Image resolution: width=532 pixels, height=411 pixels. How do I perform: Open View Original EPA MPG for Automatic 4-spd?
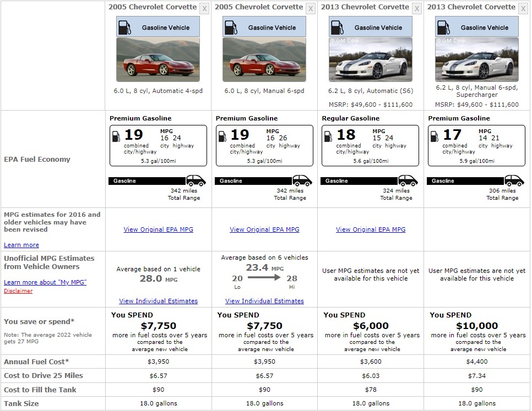click(158, 229)
